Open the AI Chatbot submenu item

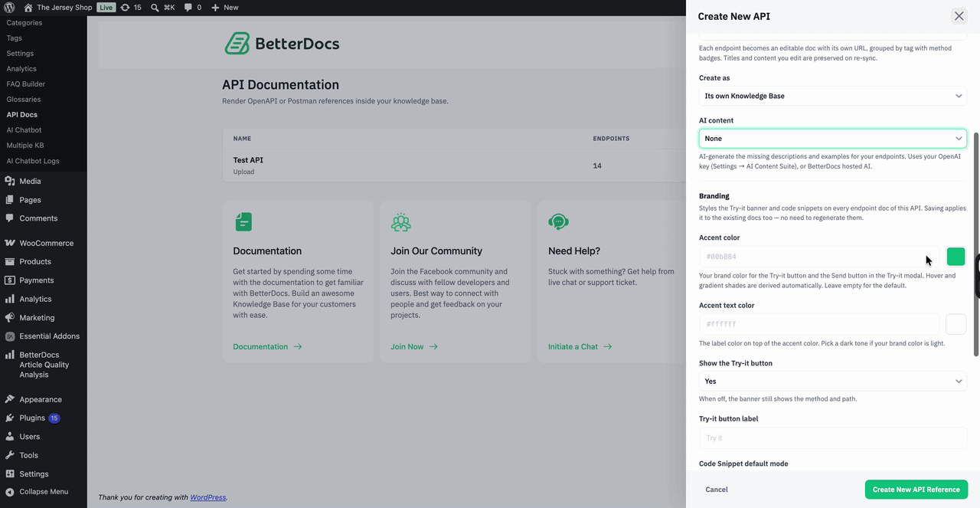pos(24,130)
